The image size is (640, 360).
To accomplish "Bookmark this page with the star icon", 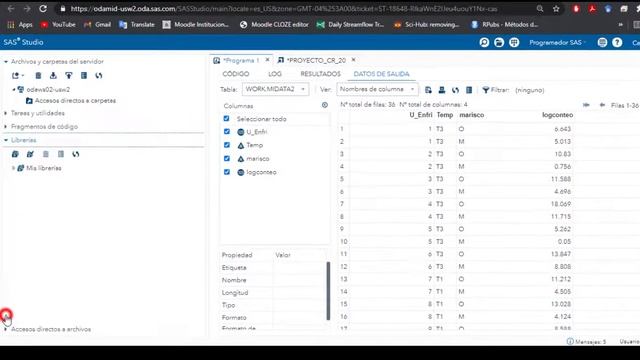I will [556, 9].
